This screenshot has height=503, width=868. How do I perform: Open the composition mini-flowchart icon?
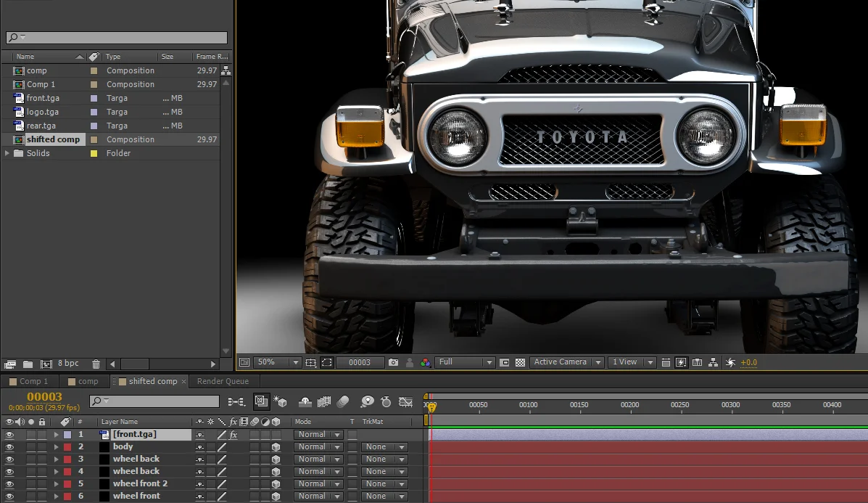tap(236, 401)
